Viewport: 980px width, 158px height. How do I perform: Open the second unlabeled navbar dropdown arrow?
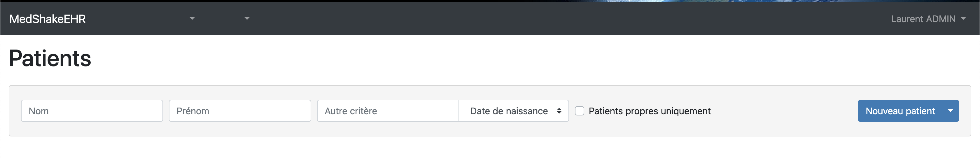(x=247, y=19)
